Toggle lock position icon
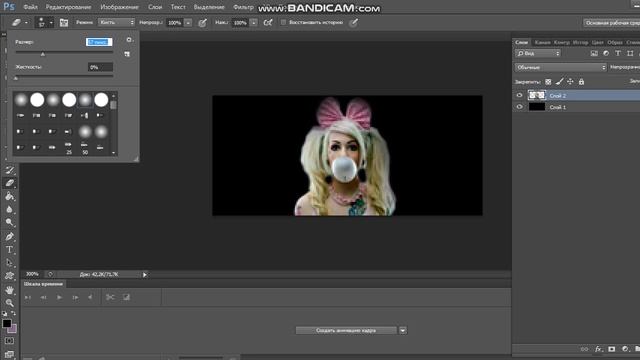This screenshot has width=640, height=360. point(570,82)
